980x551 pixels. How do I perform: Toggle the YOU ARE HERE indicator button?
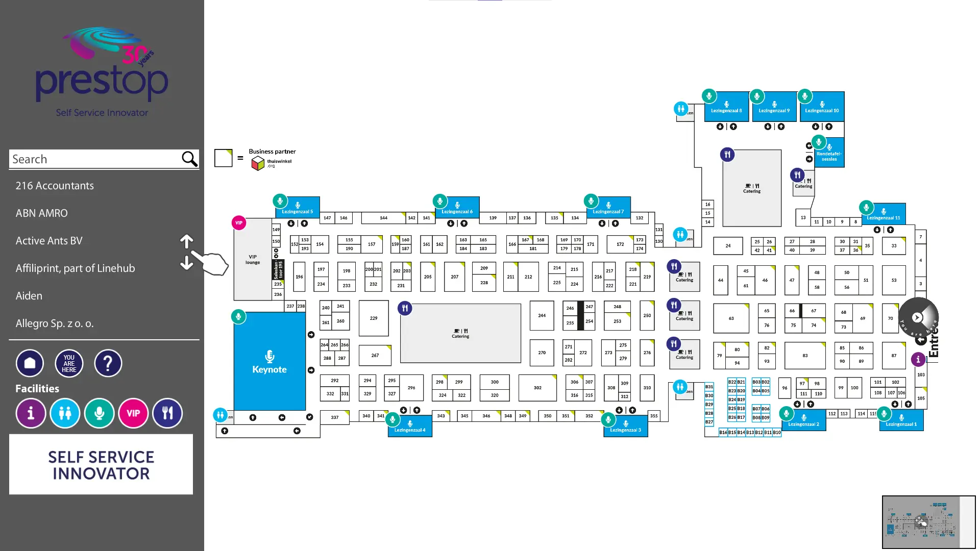click(69, 363)
